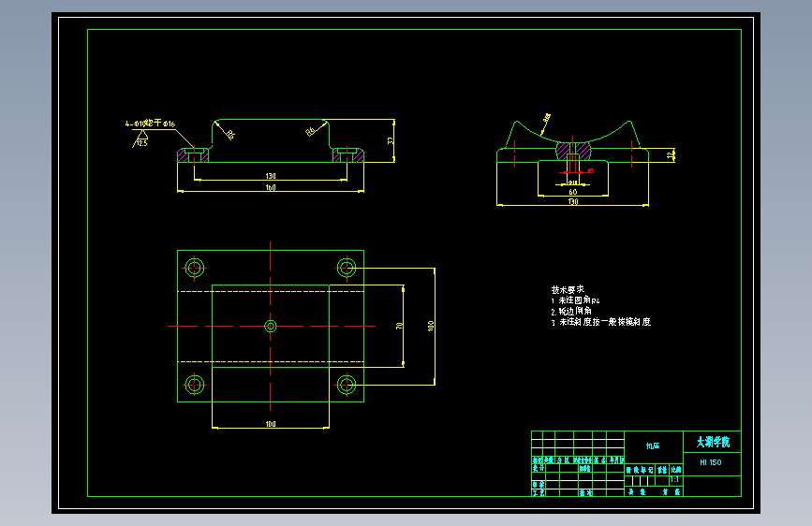
Task: Select the horizontal "100" dimension under plan view
Action: coord(271,424)
